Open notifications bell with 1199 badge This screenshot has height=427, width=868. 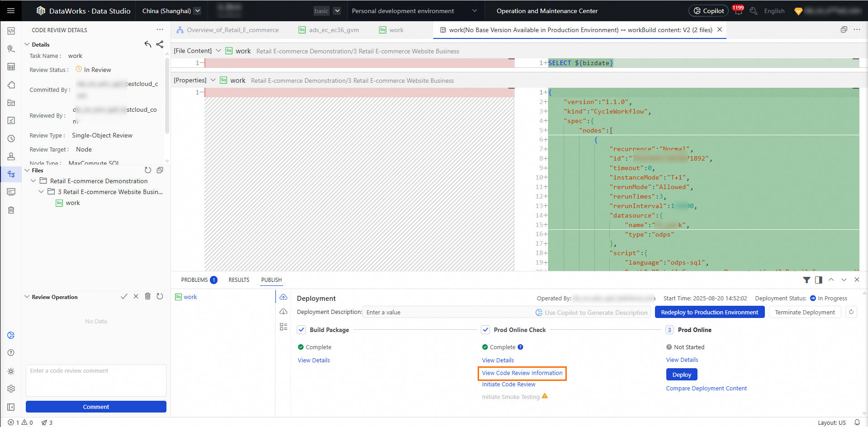pos(738,11)
